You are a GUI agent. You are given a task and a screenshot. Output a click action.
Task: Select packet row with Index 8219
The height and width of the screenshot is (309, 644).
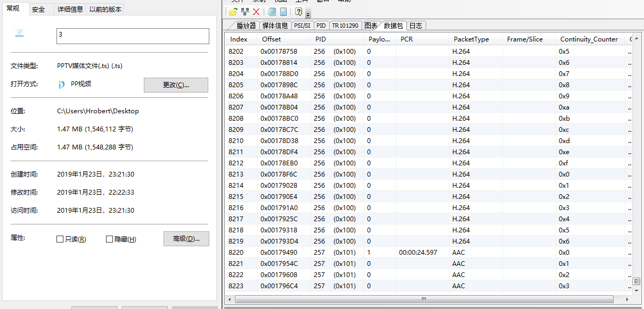429,241
